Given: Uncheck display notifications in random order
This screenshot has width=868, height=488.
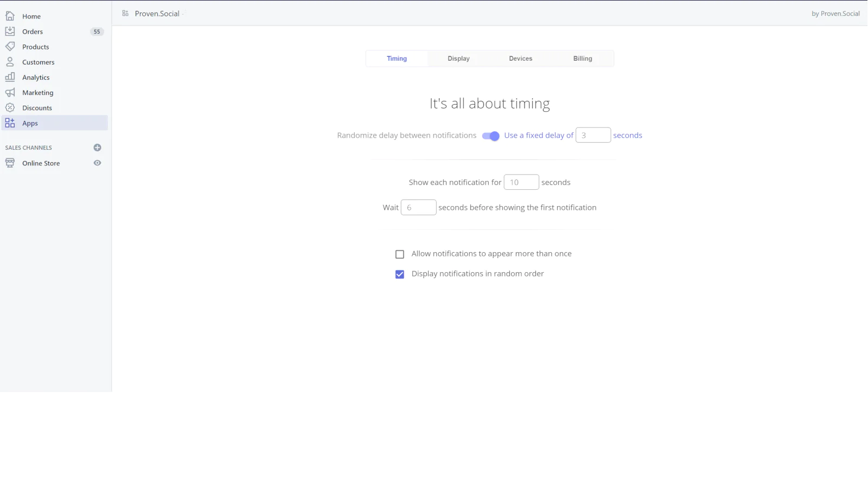Looking at the screenshot, I should coord(400,274).
